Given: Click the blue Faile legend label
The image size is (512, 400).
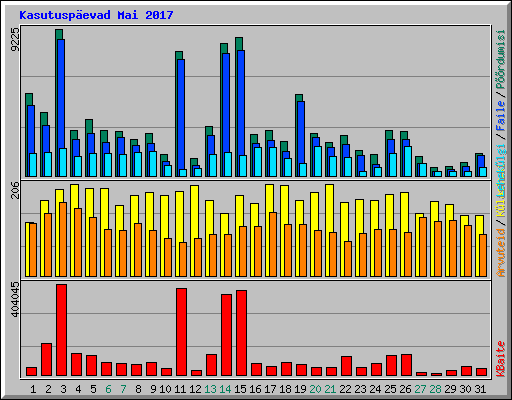Looking at the screenshot, I should (501, 115).
